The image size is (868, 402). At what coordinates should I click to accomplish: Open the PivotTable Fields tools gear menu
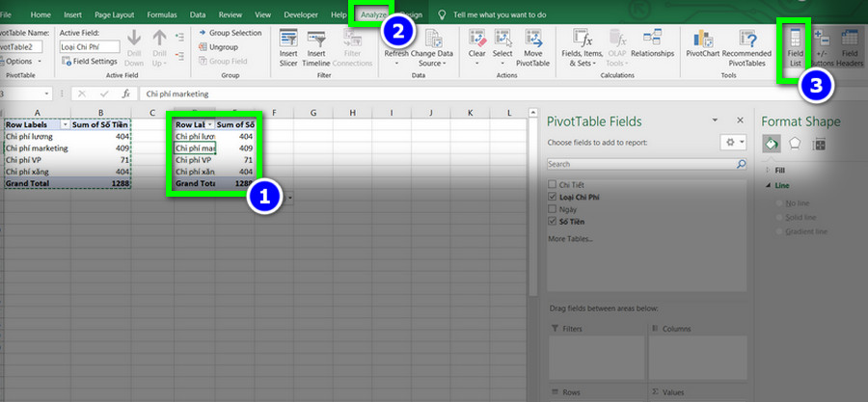[733, 142]
